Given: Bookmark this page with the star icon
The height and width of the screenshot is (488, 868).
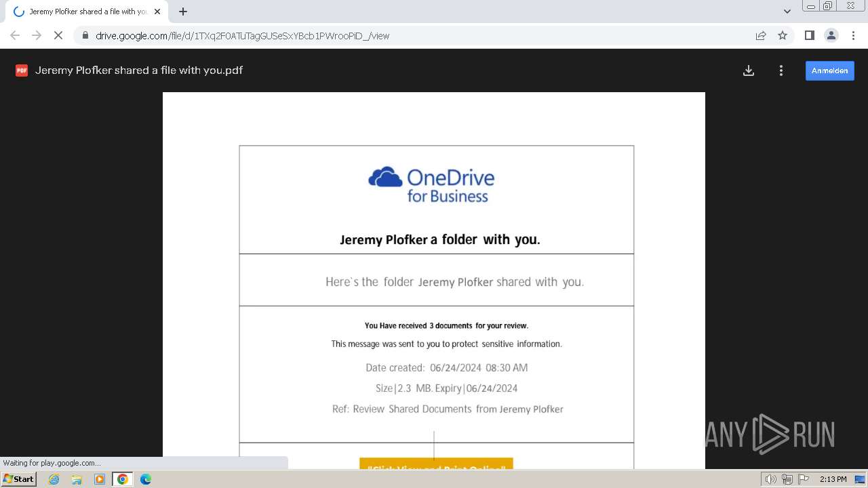Looking at the screenshot, I should (783, 36).
